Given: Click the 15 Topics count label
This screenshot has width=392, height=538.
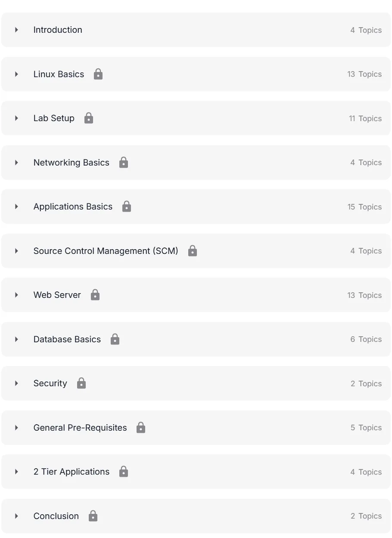Looking at the screenshot, I should tap(364, 207).
